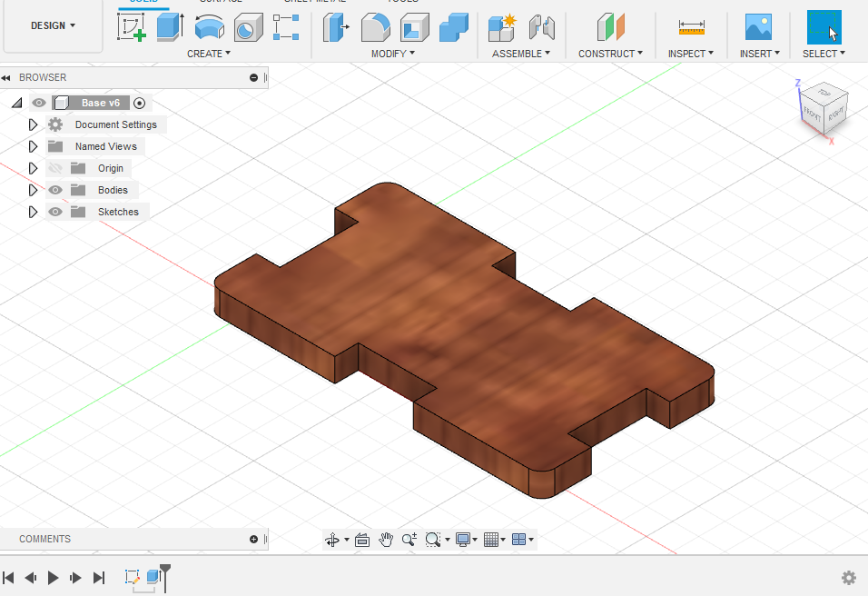868x596 pixels.
Task: Click the Insert image icon
Action: [758, 27]
